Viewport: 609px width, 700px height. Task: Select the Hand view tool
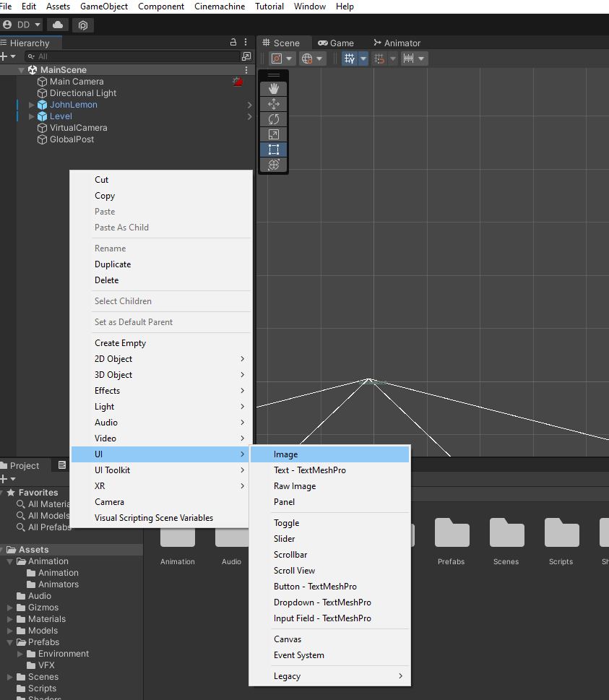pyautogui.click(x=274, y=89)
